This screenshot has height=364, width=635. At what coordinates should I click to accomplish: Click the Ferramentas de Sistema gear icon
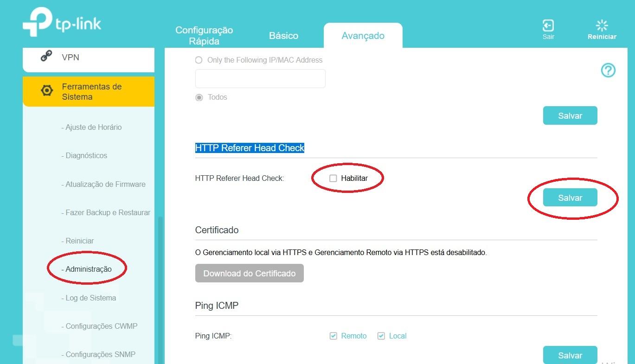(47, 90)
